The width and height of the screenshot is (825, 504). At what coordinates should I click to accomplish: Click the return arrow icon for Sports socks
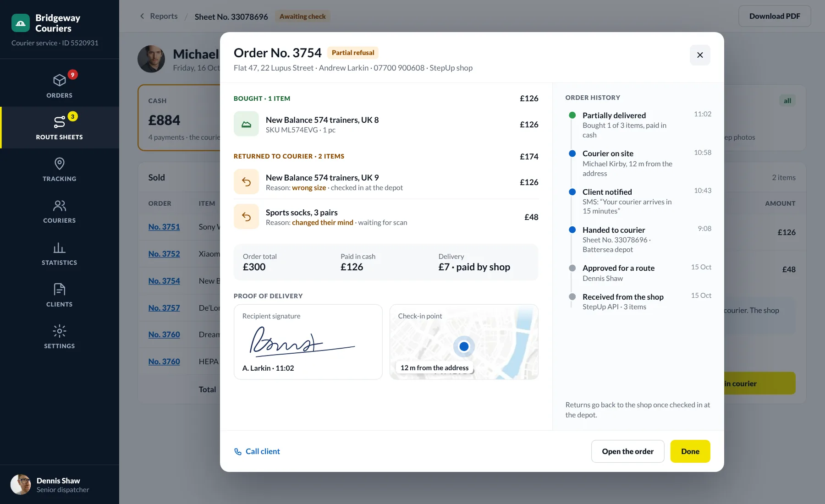coord(246,217)
